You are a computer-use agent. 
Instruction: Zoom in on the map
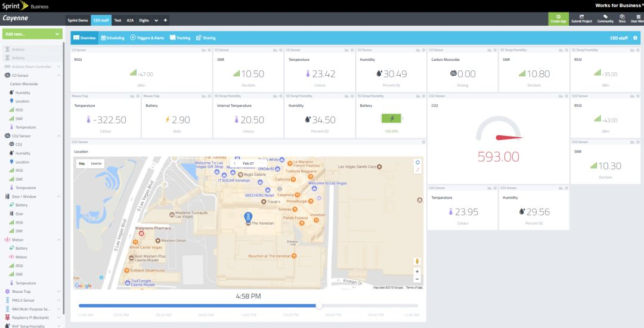point(417,271)
